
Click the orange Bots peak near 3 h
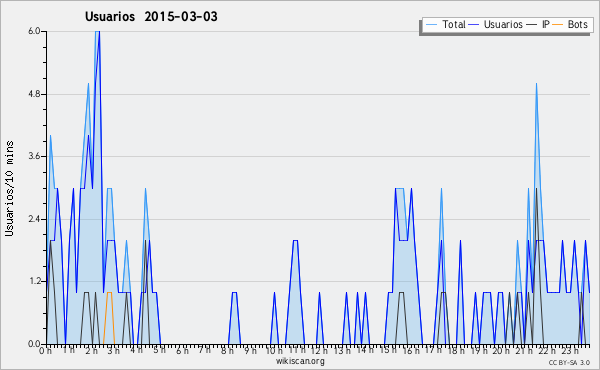click(109, 293)
